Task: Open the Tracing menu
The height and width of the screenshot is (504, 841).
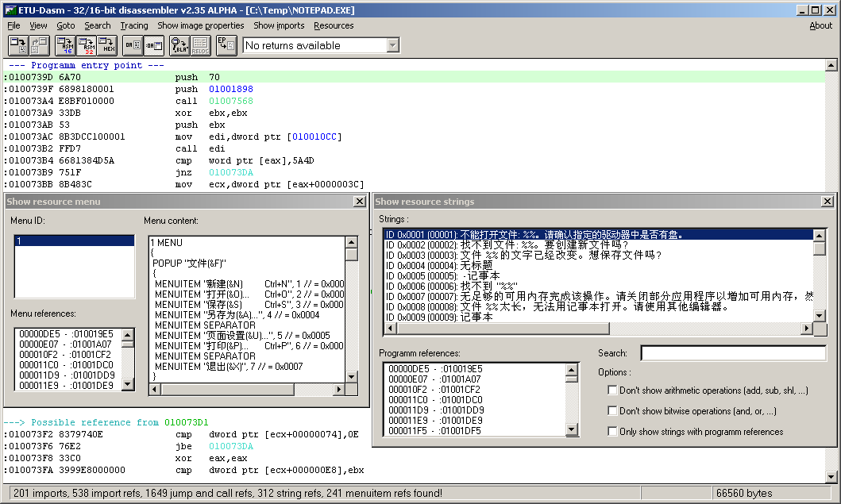Action: point(134,25)
